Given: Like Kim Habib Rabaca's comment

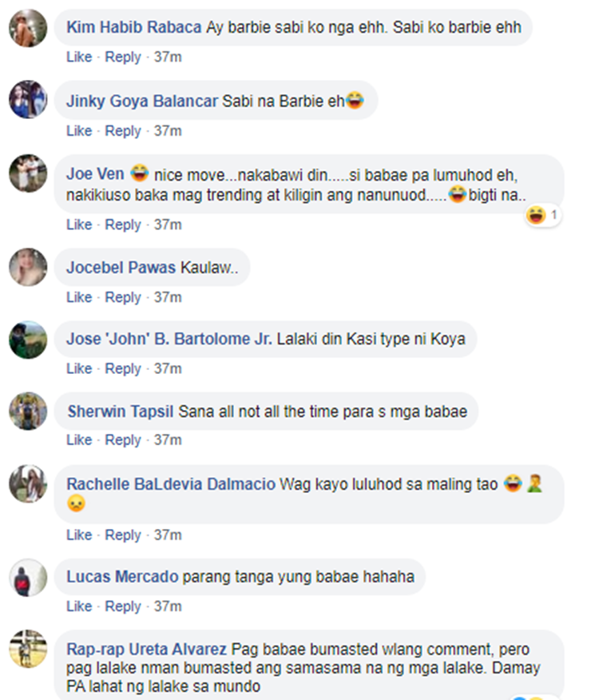Looking at the screenshot, I should point(79,58).
